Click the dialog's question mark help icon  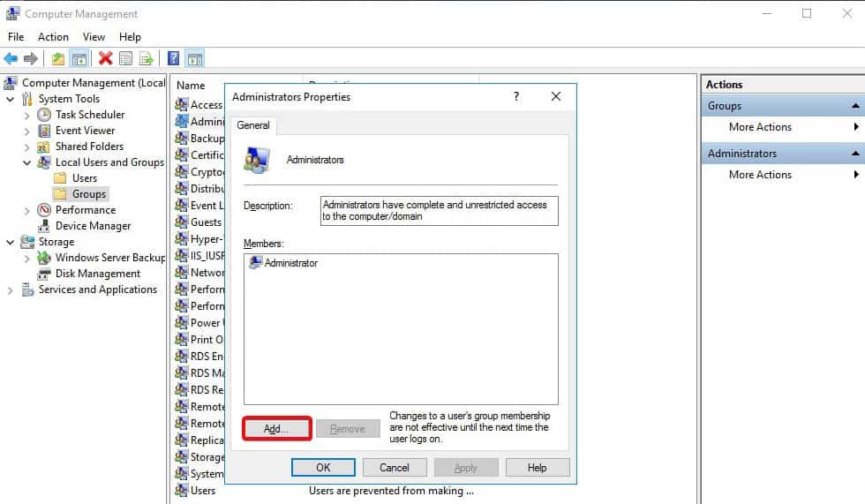pos(516,96)
